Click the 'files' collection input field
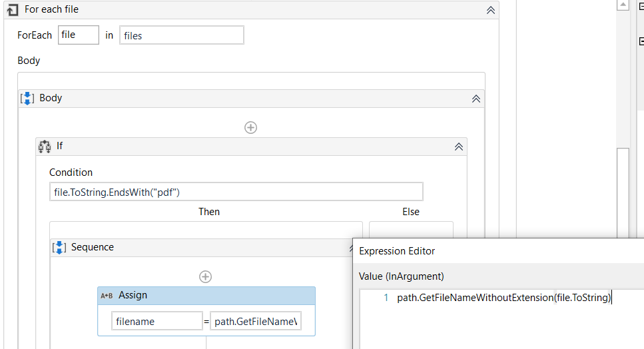The width and height of the screenshot is (644, 349). pos(181,35)
